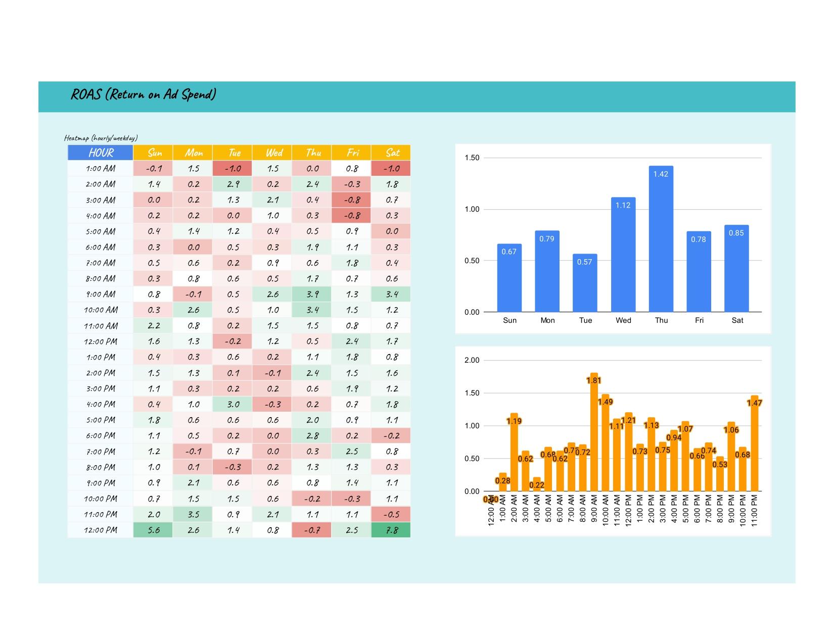Click the 2:00 AM heatmap row label

[101, 184]
